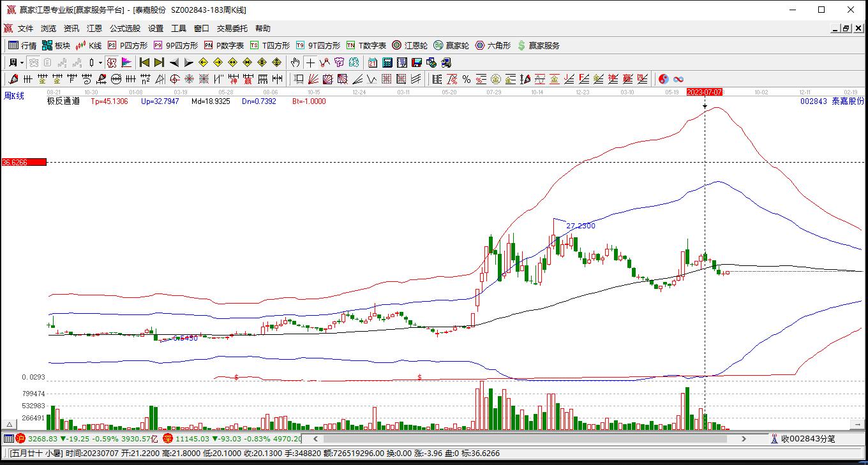Screen dimensions: 868x465
Task: Open the T四方形 tool
Action: (x=270, y=45)
